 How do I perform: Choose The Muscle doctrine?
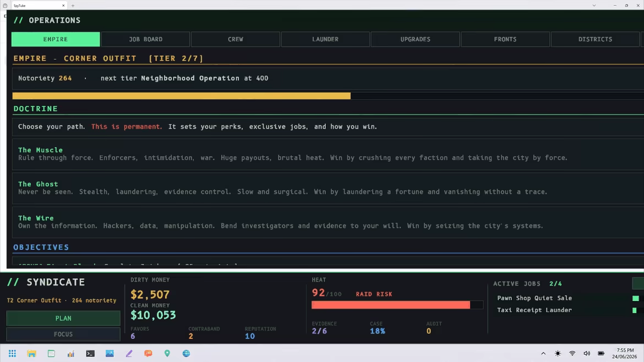pos(328,154)
